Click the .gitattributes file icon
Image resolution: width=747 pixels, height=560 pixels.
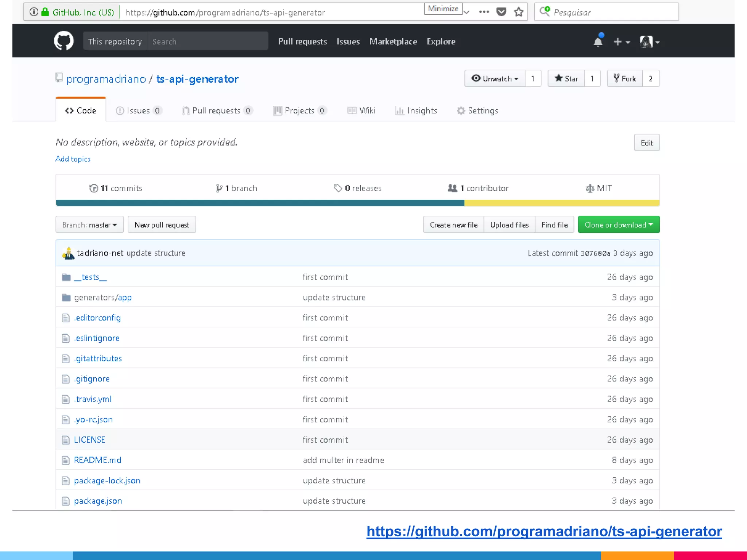(x=66, y=359)
